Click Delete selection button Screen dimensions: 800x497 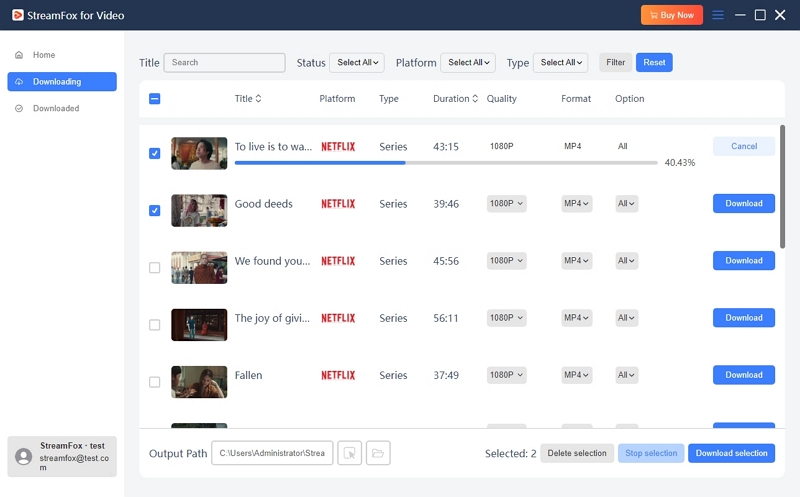coord(577,453)
